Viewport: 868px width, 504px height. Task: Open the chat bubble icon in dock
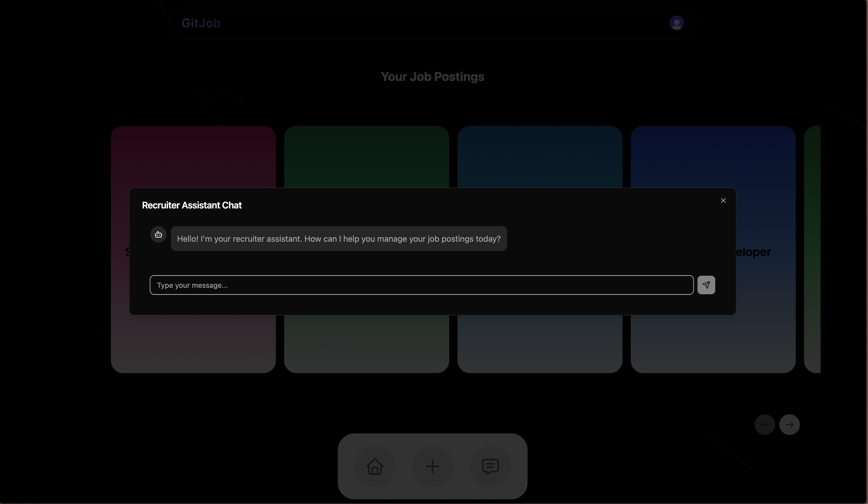click(490, 466)
